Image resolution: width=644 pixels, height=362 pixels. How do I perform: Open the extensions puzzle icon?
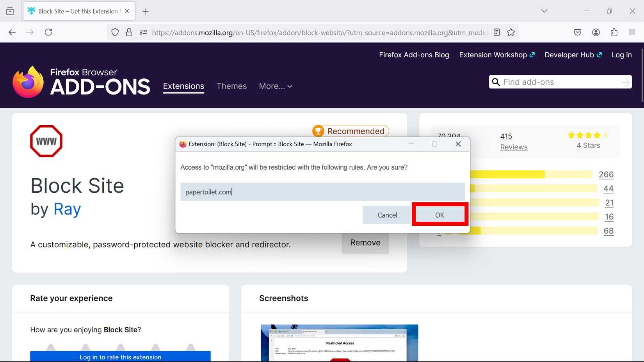click(x=614, y=32)
